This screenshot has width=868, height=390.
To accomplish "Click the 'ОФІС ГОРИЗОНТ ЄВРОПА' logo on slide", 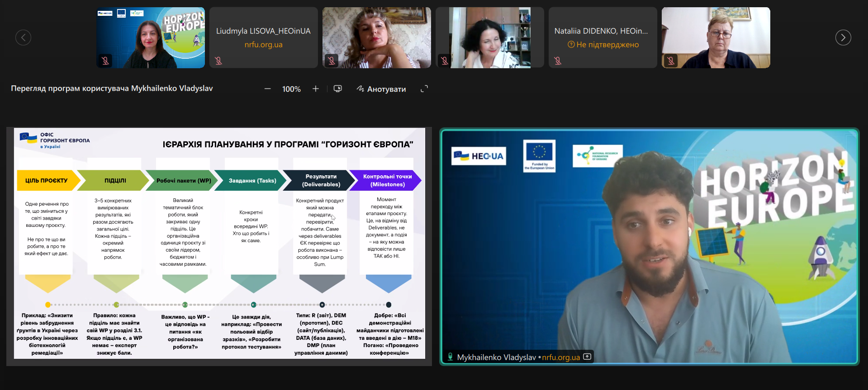I will 55,141.
